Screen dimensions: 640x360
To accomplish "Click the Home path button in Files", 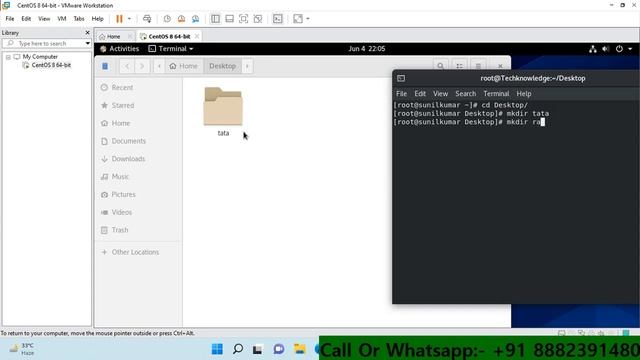I will click(x=183, y=66).
